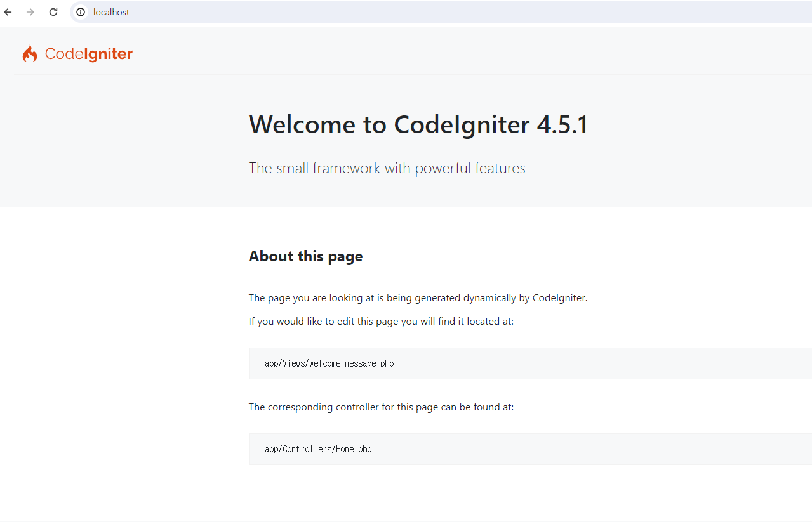Click the CodeIgniter flame icon
Image resolution: width=812 pixels, height=522 pixels.
tap(30, 54)
